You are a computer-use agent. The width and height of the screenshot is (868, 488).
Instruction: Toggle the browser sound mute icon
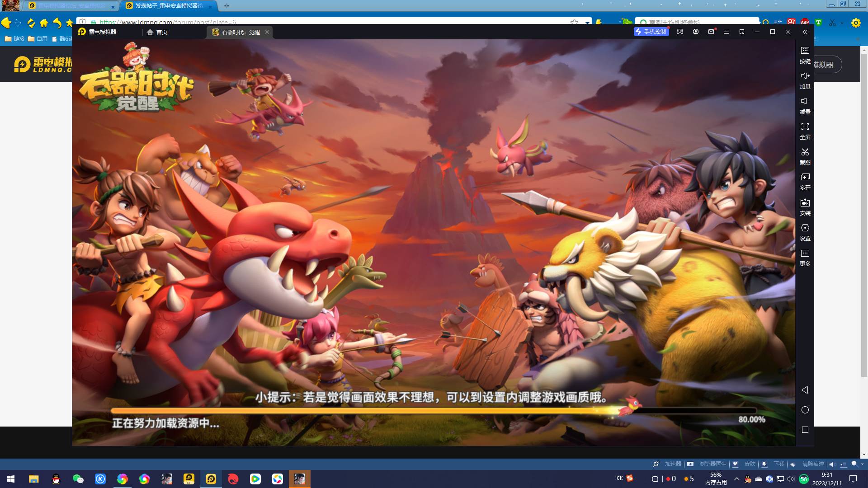(x=832, y=464)
